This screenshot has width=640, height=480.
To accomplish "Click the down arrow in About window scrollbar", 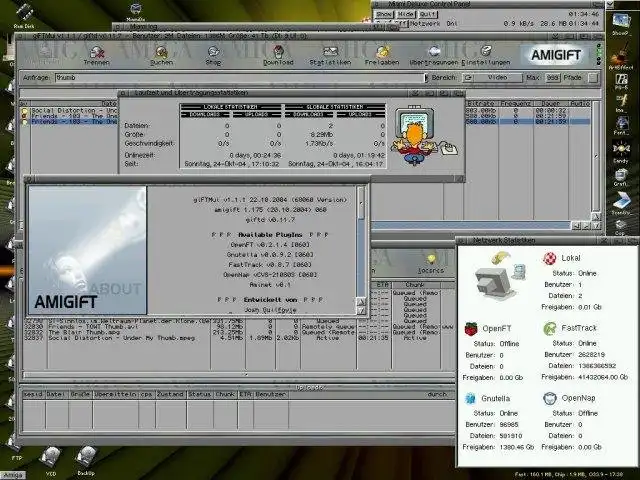I will 361,311.
